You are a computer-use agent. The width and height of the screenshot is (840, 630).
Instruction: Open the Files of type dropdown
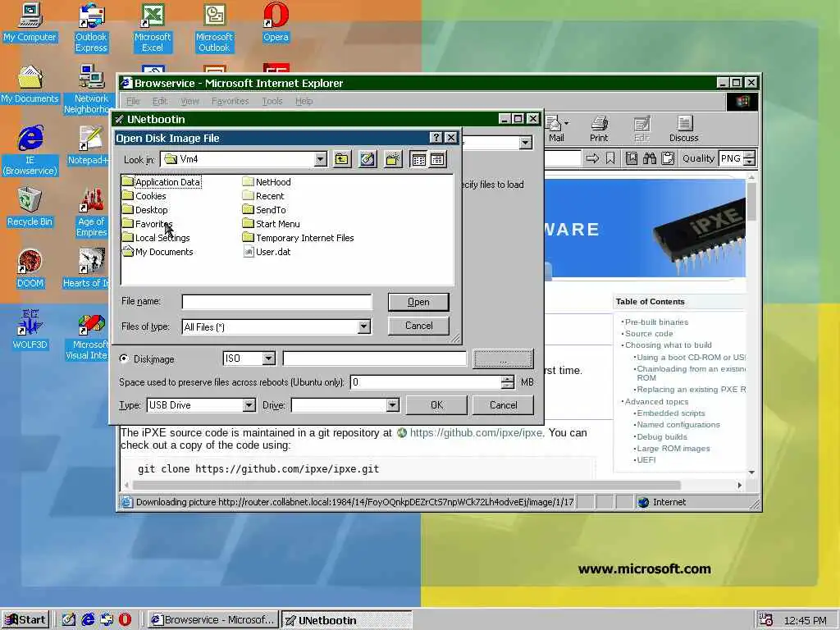pyautogui.click(x=363, y=326)
